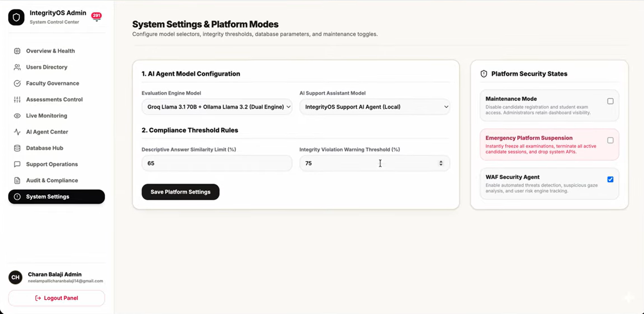Click Save Platform Settings button
644x314 pixels.
point(181,192)
